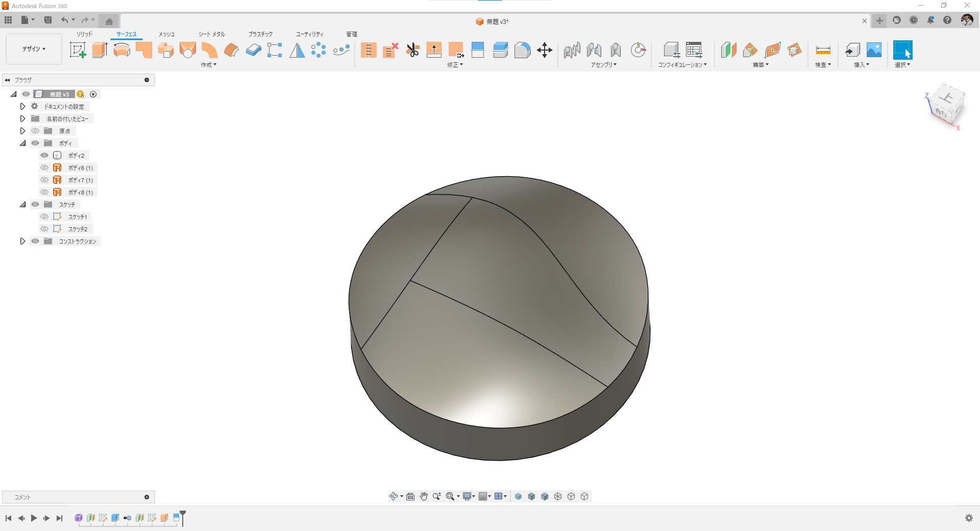Hide ボディ2 using its eye icon
The image size is (980, 531).
click(x=44, y=155)
